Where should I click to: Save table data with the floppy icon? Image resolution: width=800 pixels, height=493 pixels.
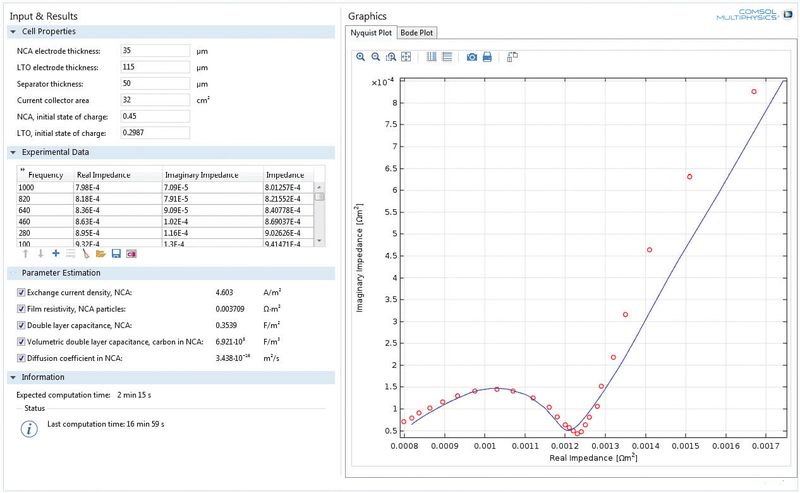pos(116,254)
